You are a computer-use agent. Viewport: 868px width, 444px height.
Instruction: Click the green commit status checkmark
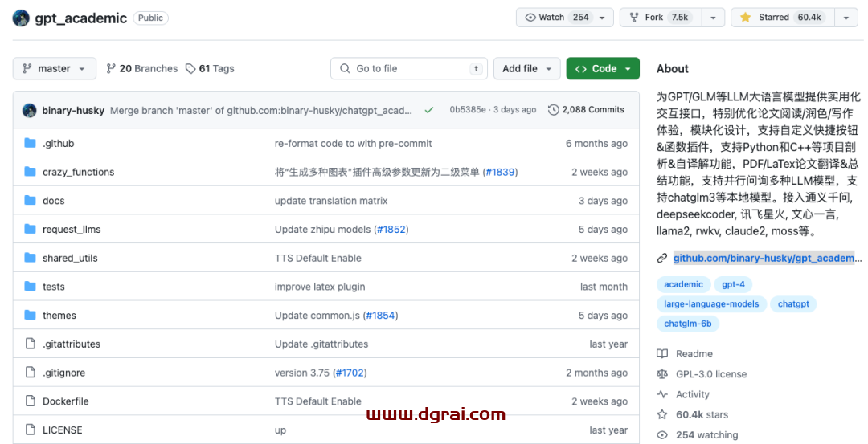coord(429,110)
